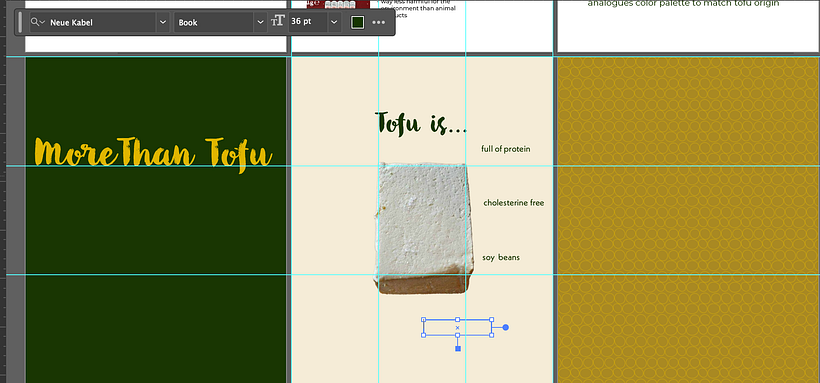This screenshot has height=383, width=820.
Task: Open the 36 pt font size dropdown
Action: point(335,22)
